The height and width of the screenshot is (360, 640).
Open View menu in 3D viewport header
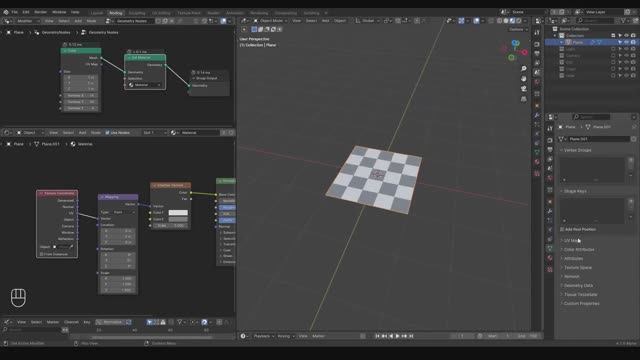coord(297,20)
